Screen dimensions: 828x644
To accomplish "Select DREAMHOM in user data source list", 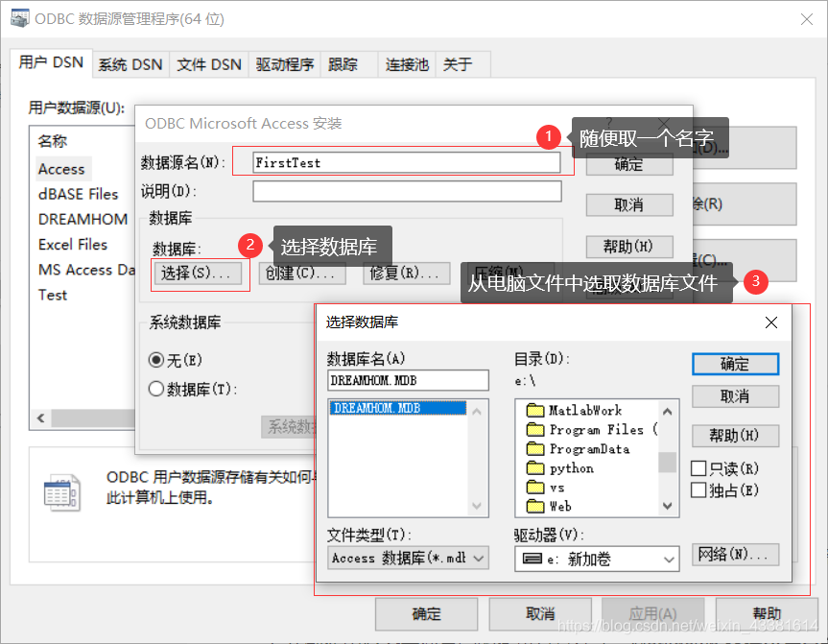I will 83,219.
